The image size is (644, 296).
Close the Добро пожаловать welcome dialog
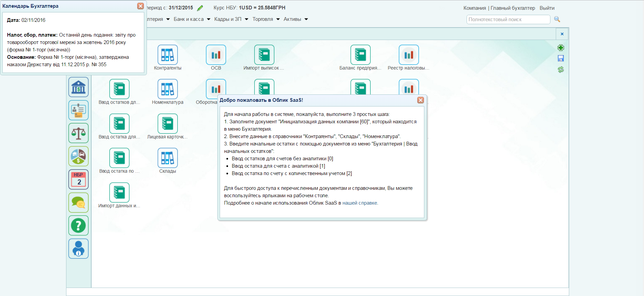click(x=421, y=100)
